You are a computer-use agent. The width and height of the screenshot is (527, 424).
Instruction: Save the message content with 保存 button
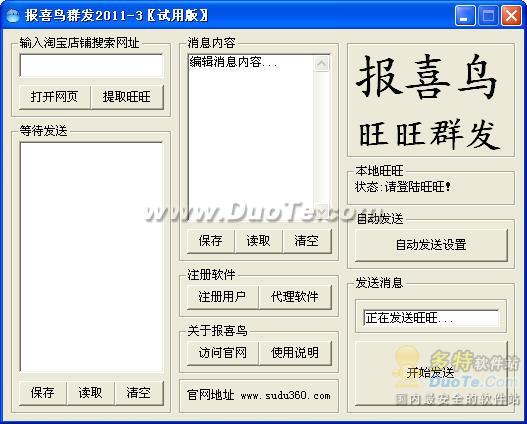click(210, 241)
